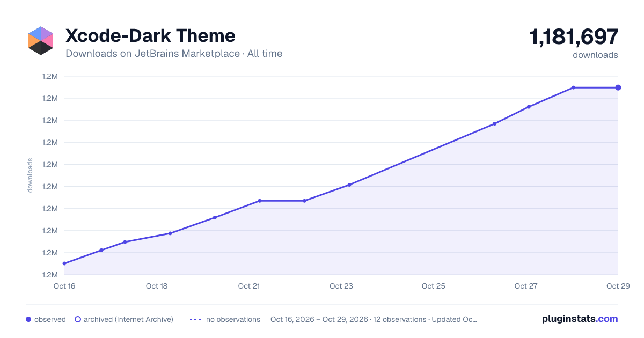
Task: Click the Oct 29 x-axis label
Action: [x=617, y=286]
